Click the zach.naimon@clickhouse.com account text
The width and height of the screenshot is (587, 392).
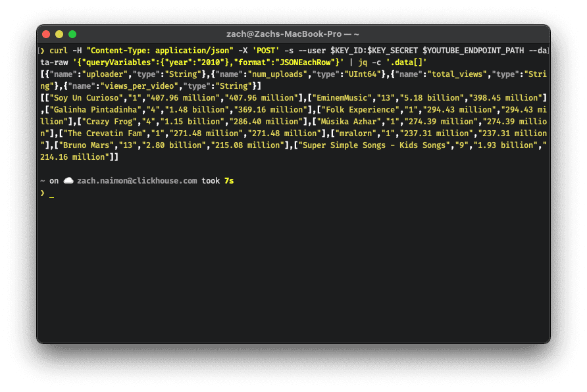[137, 181]
